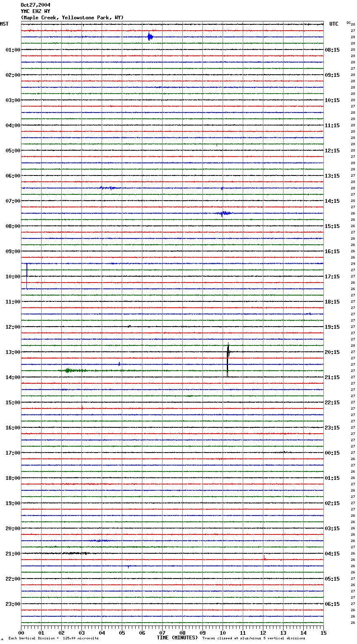The image size is (357, 644).
Task: Select the 07:00 MST time label
Action: 13,201
